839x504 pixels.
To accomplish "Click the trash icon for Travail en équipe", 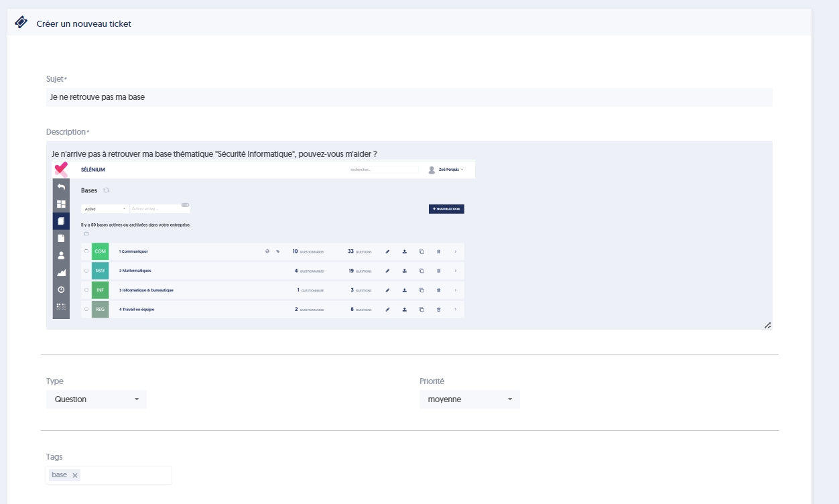I will tap(439, 309).
